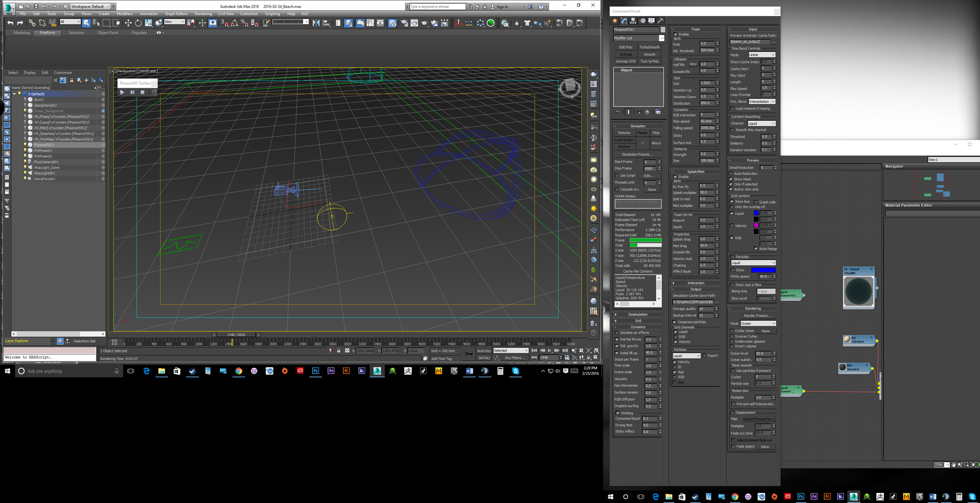Switch to the Freeform ribbon tab
Viewport: 980px width, 503px height.
[x=47, y=33]
